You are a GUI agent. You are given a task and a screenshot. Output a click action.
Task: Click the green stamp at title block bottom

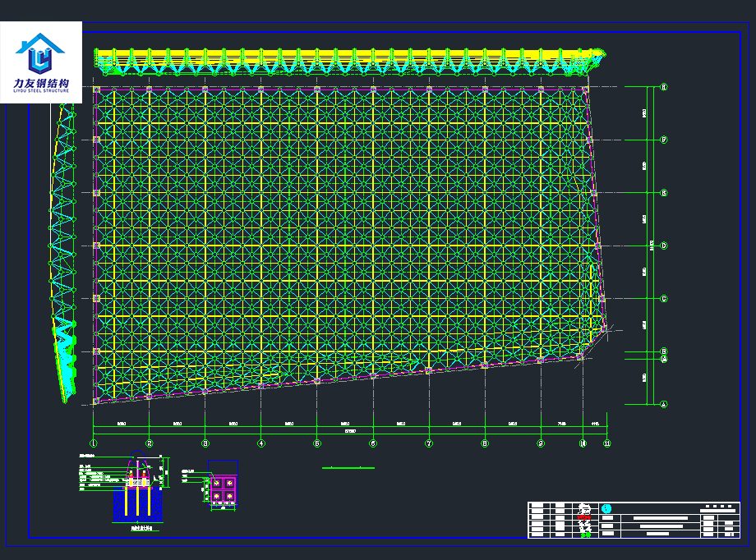pos(586,535)
